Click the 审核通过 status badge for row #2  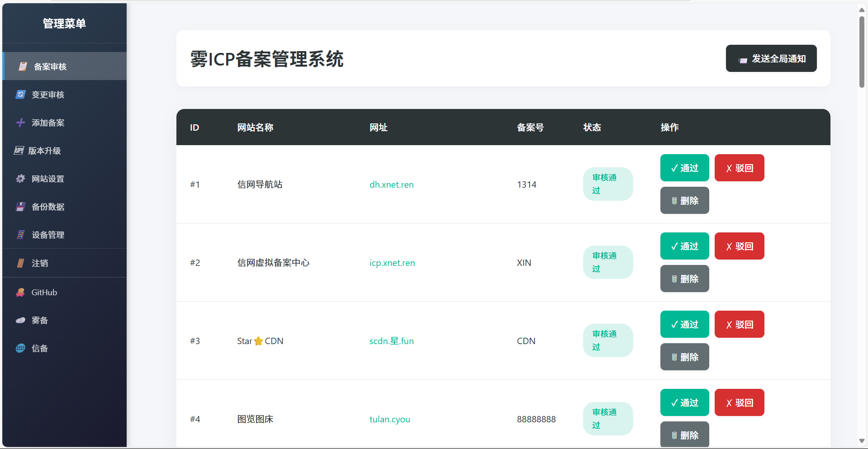click(607, 262)
